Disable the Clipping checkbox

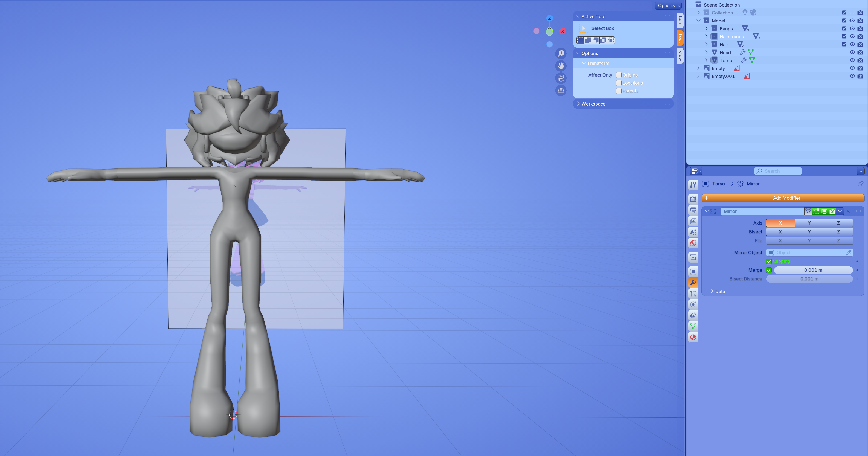tap(769, 262)
